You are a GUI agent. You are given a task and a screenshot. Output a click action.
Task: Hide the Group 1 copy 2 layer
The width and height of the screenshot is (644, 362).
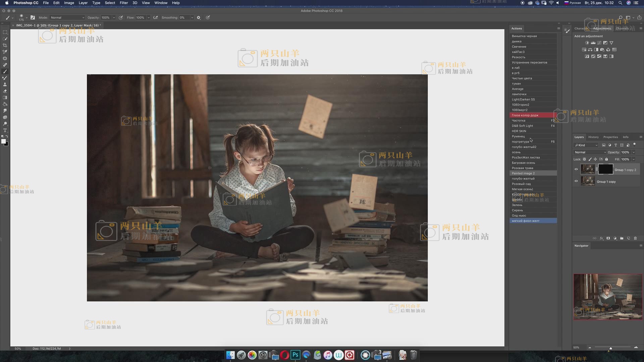point(576,169)
